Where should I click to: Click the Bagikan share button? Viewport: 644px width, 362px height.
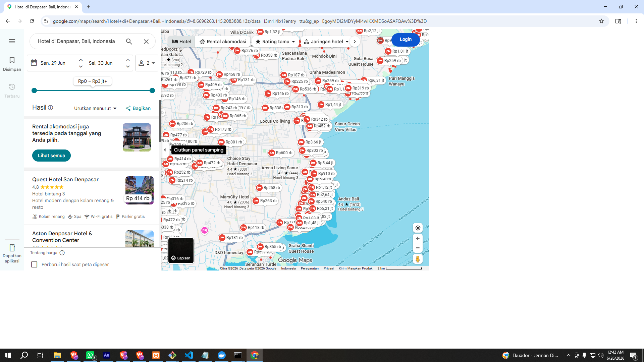coord(138,108)
